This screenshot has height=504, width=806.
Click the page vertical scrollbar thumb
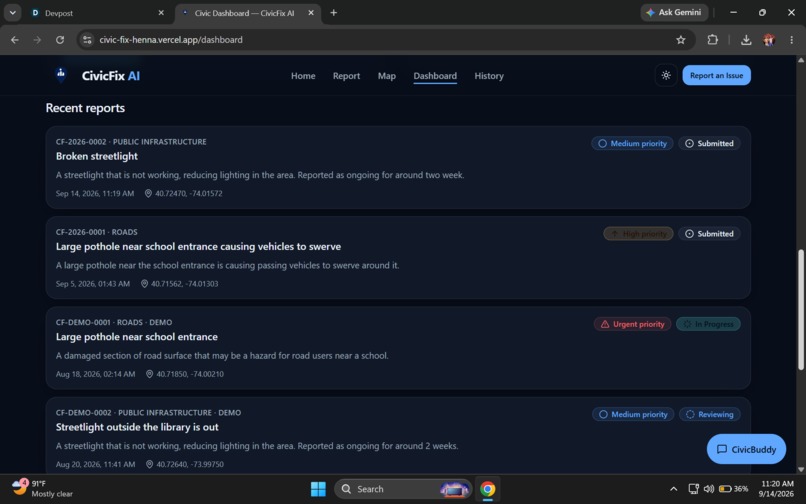point(800,310)
